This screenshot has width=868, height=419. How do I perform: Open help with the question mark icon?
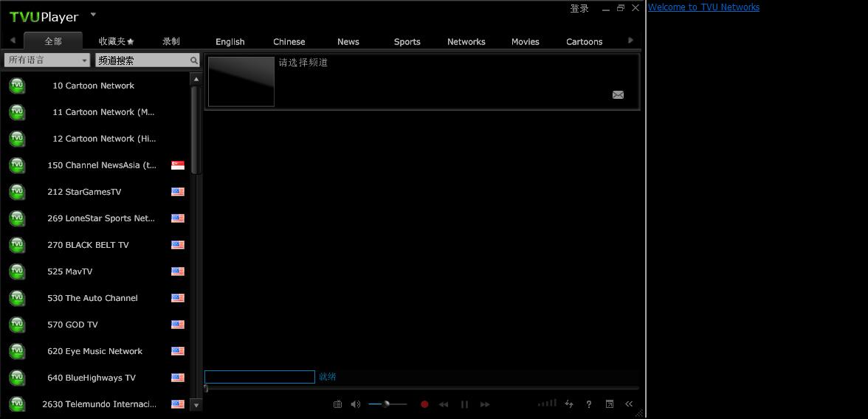589,404
